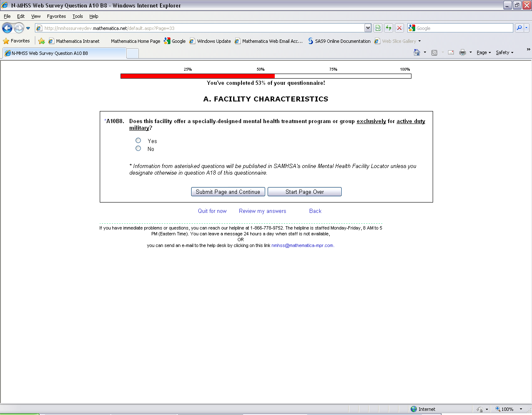Close the Internet Explorer window

point(527,5)
